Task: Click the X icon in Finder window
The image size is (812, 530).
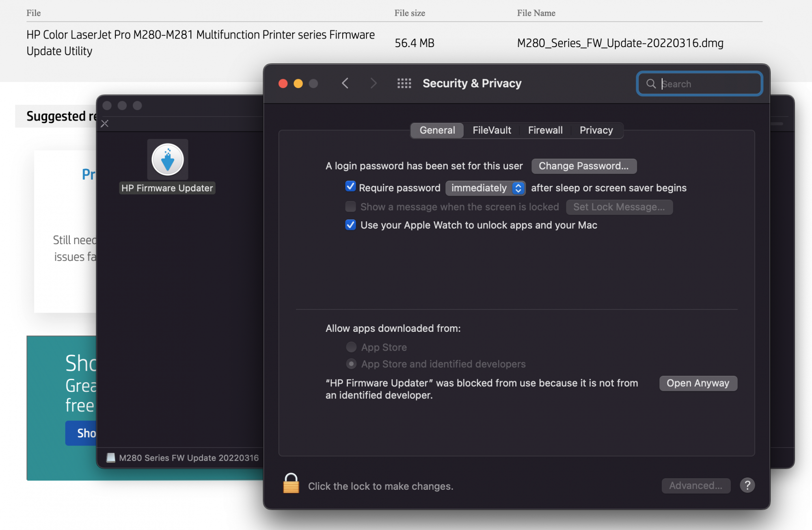Action: click(105, 123)
